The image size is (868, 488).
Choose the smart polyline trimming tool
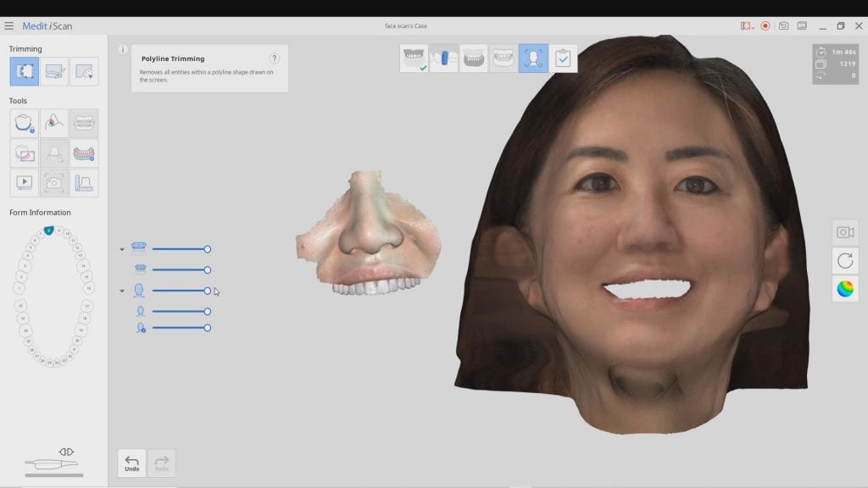(86, 71)
